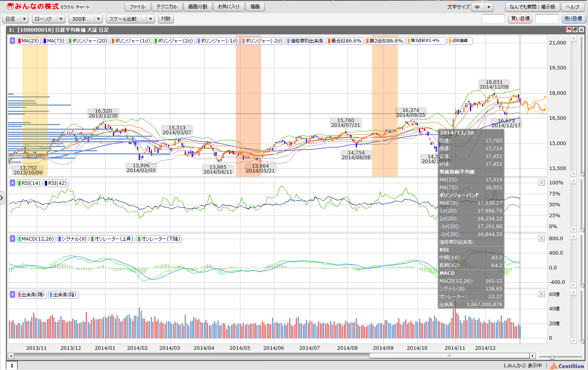Screen dimensions: 588x370
Task: Remove the volume panel via X icon
Action: [541, 294]
